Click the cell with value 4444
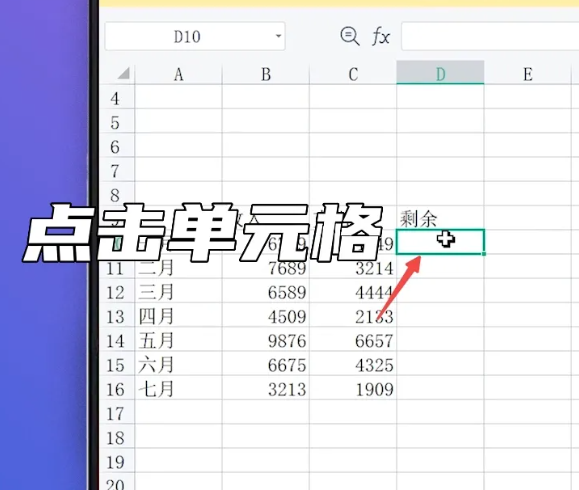 tap(353, 292)
